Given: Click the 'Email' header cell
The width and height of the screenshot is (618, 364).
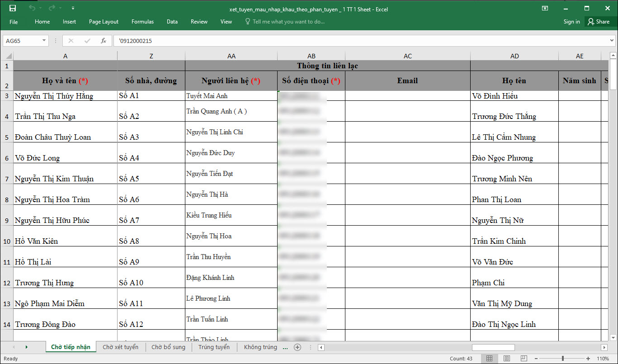Looking at the screenshot, I should click(408, 81).
